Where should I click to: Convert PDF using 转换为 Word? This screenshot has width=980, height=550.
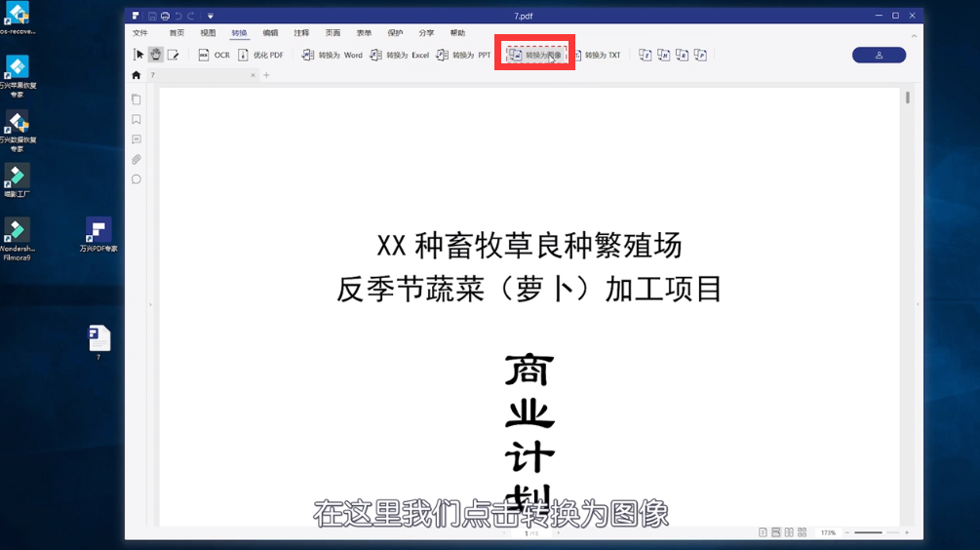tap(332, 55)
